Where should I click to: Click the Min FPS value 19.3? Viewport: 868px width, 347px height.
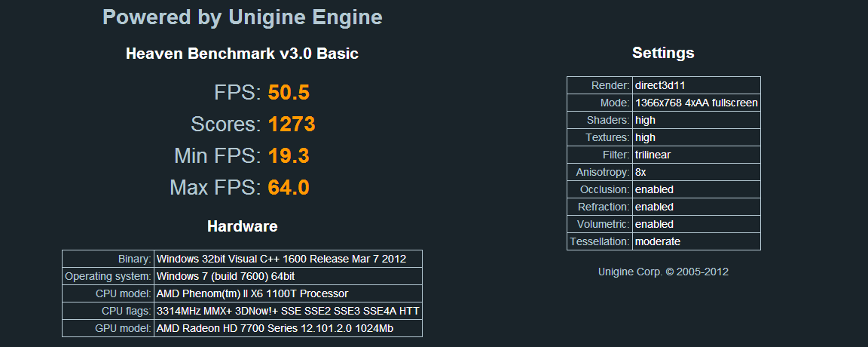(x=289, y=156)
